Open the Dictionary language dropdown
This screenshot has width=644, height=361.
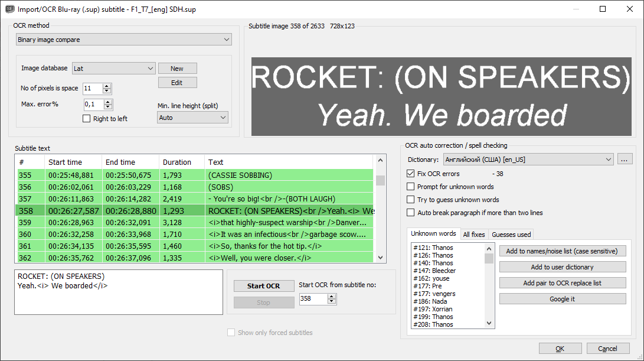528,160
